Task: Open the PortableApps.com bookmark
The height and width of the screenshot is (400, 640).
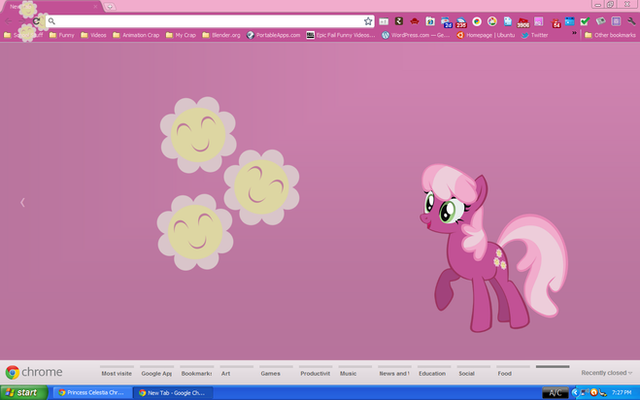Action: point(273,35)
